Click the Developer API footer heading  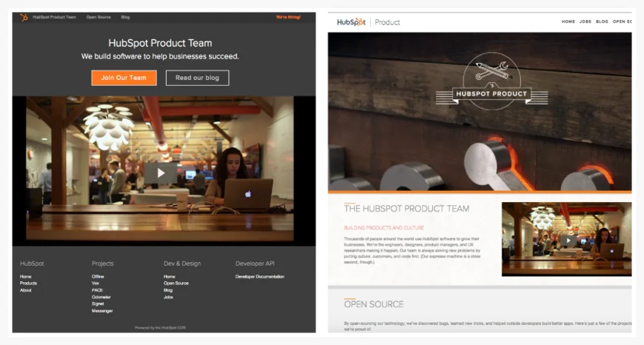255,264
